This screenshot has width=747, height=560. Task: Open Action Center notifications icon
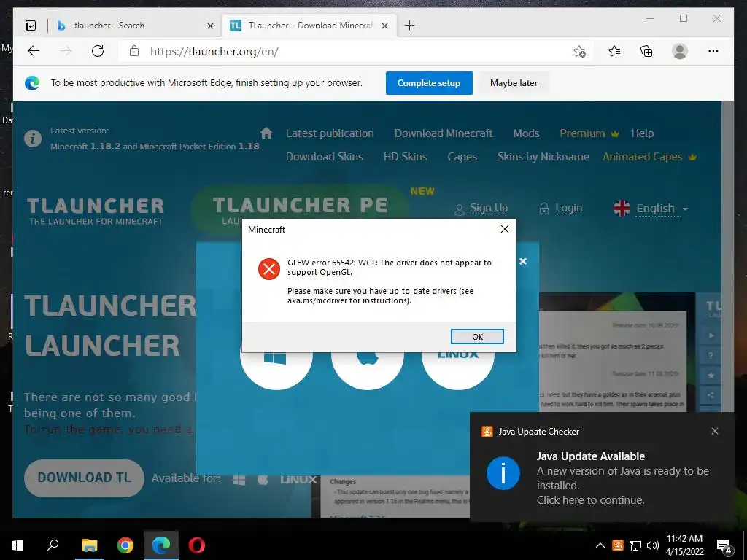pos(724,546)
